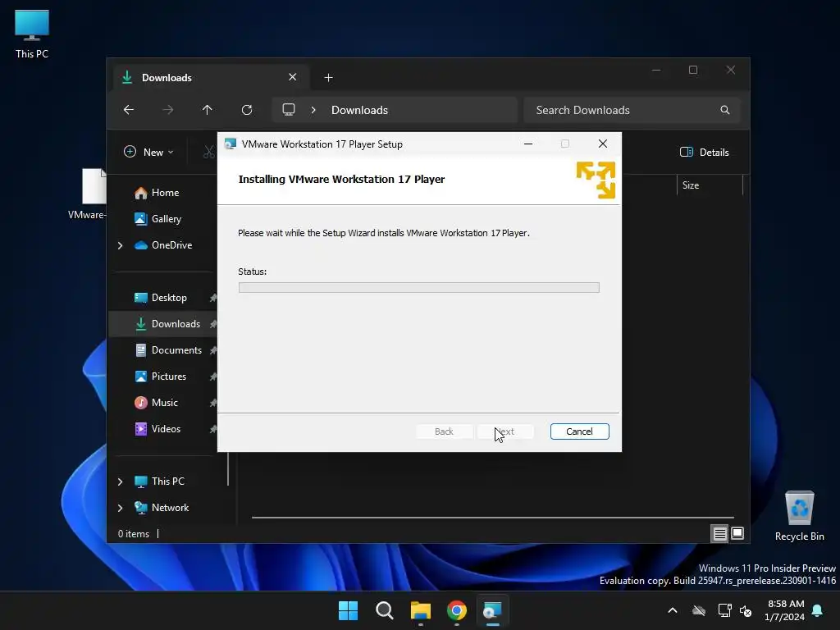Image resolution: width=840 pixels, height=630 pixels.
Task: Select the Downloads tab in File Explorer
Action: point(211,78)
